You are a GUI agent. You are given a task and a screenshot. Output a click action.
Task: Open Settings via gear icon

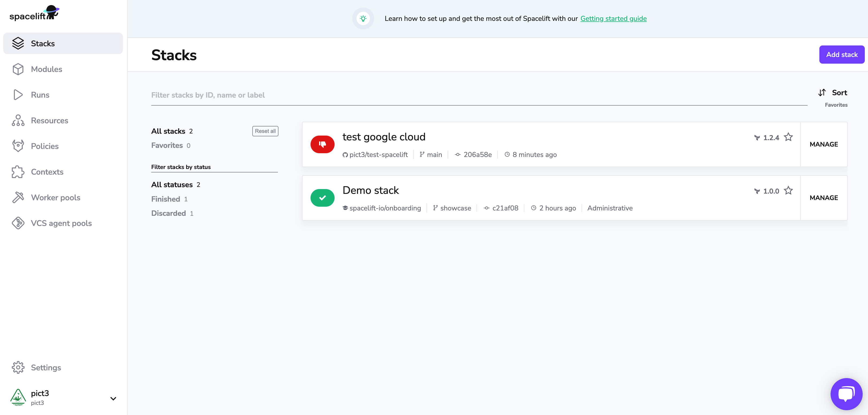click(x=18, y=367)
